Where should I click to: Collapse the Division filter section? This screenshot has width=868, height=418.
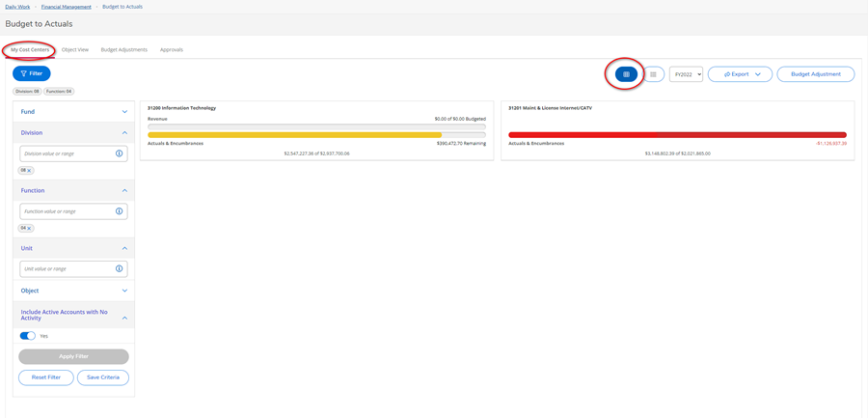point(124,133)
